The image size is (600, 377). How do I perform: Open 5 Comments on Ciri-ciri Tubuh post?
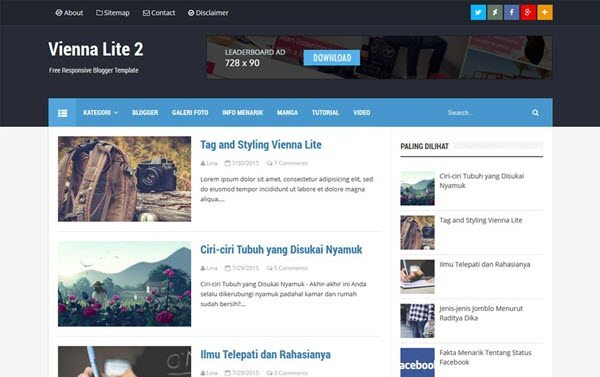click(287, 268)
